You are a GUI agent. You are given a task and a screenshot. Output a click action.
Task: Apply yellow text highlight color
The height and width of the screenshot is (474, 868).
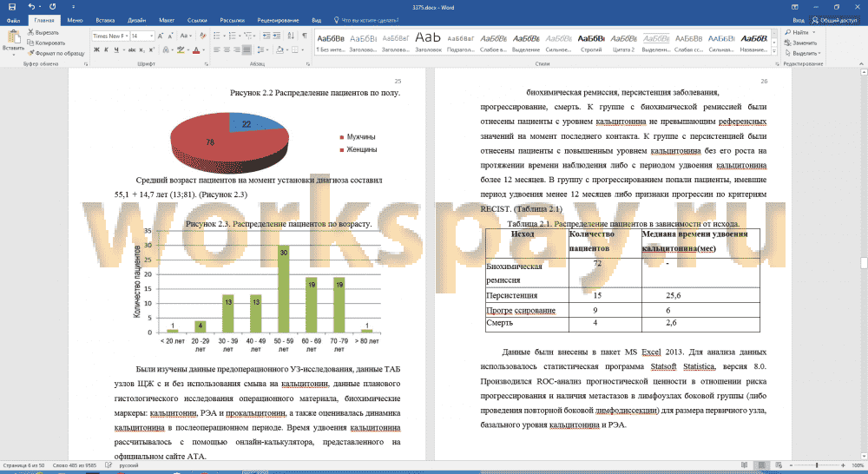[181, 49]
